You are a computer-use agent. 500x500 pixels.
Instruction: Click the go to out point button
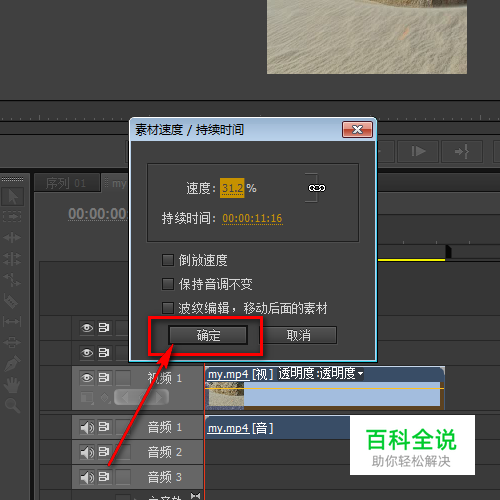coord(462,151)
